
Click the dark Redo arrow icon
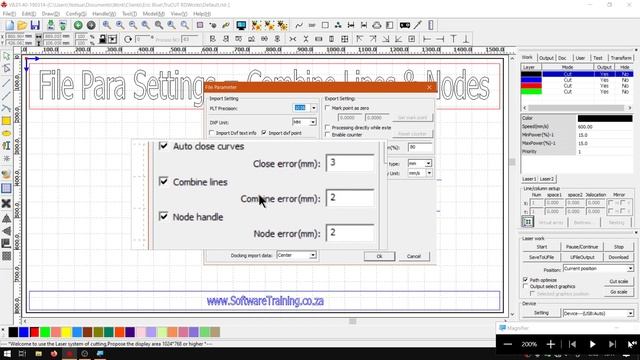91,25
